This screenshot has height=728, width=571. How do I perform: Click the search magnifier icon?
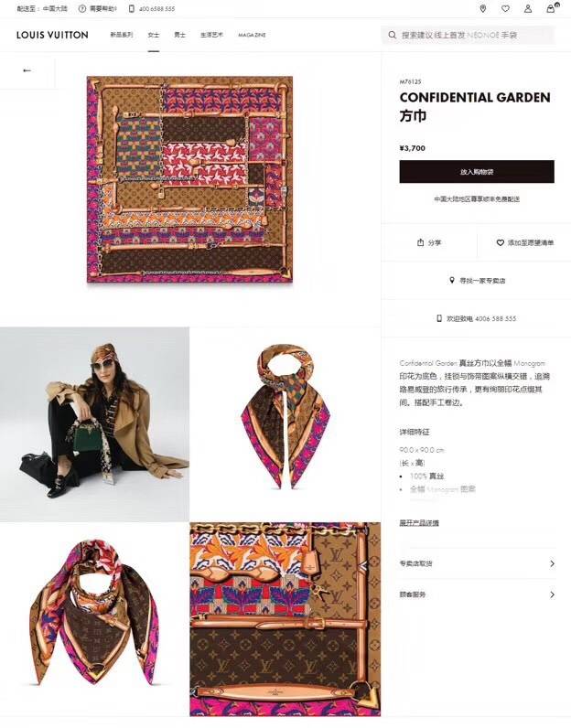pos(393,35)
